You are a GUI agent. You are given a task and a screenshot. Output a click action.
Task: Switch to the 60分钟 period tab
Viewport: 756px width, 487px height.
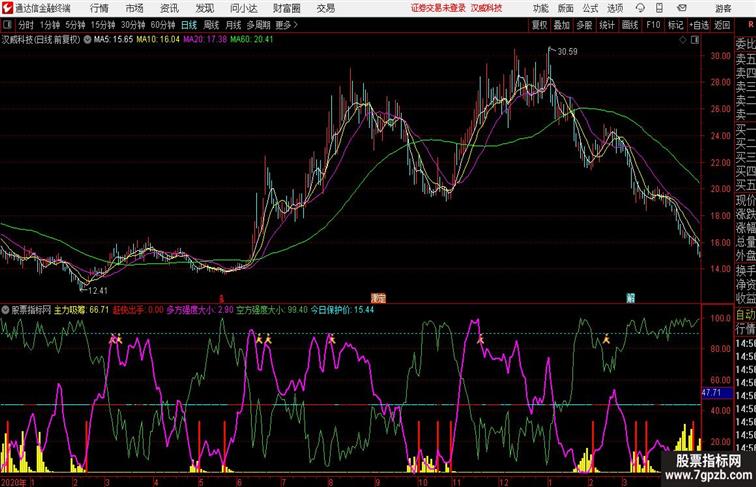click(163, 25)
